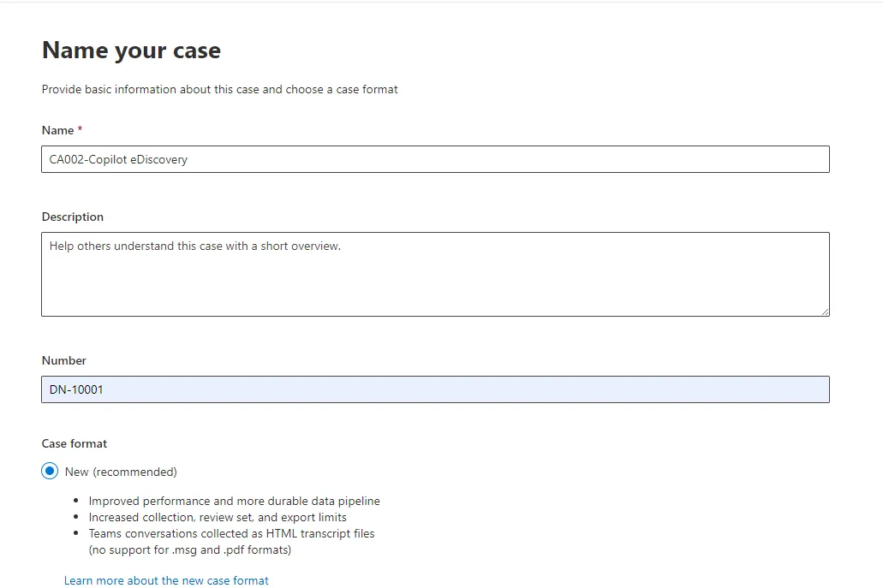The width and height of the screenshot is (883, 588).
Task: Click the Teams conversations bullet point
Action: pos(232,533)
